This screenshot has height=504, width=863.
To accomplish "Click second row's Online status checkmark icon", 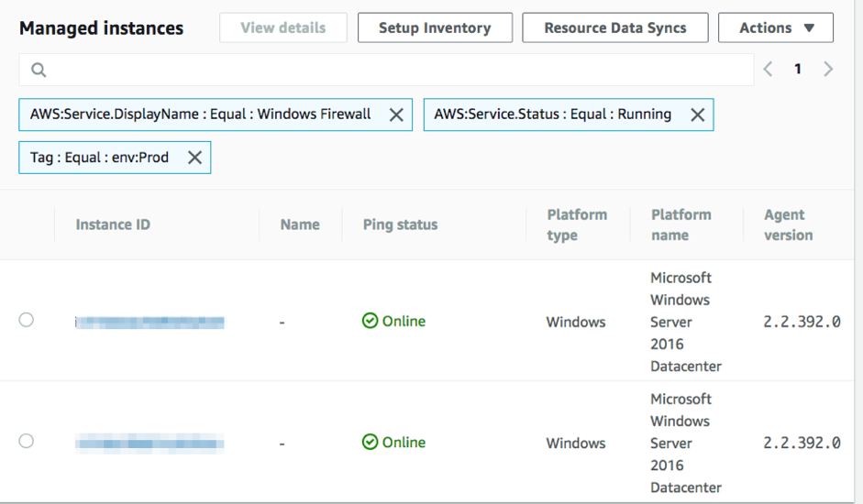I will click(370, 443).
